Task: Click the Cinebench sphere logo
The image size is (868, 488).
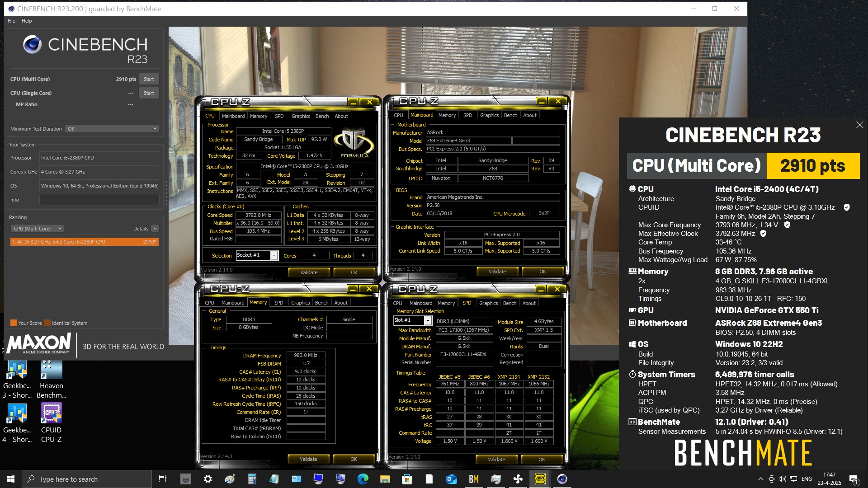Action: coord(32,44)
